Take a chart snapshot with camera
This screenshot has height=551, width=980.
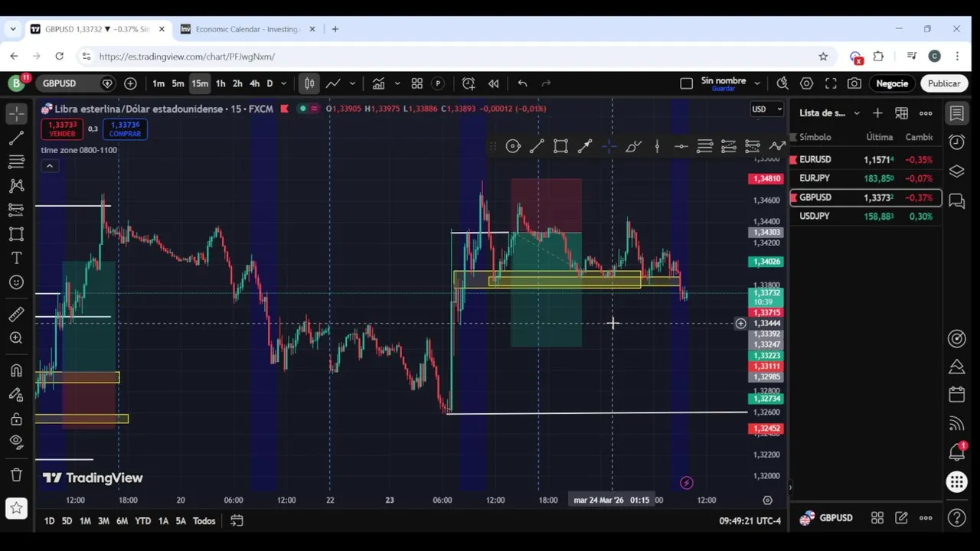(x=854, y=83)
